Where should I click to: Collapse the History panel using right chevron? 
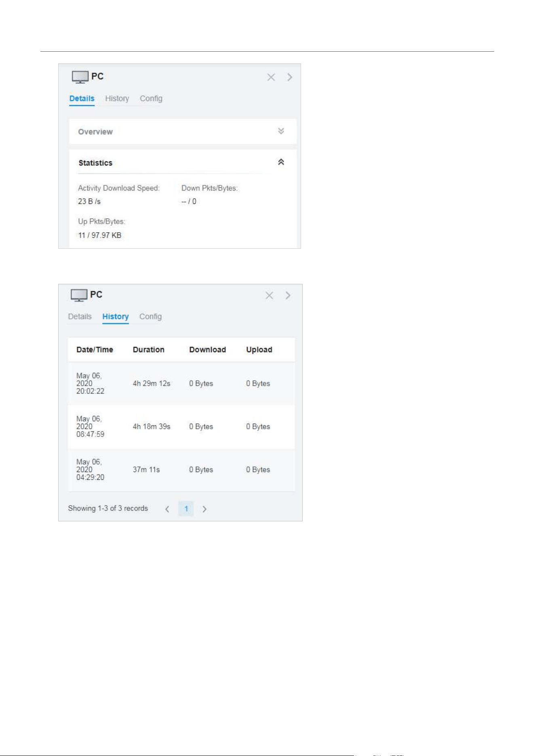pyautogui.click(x=288, y=295)
